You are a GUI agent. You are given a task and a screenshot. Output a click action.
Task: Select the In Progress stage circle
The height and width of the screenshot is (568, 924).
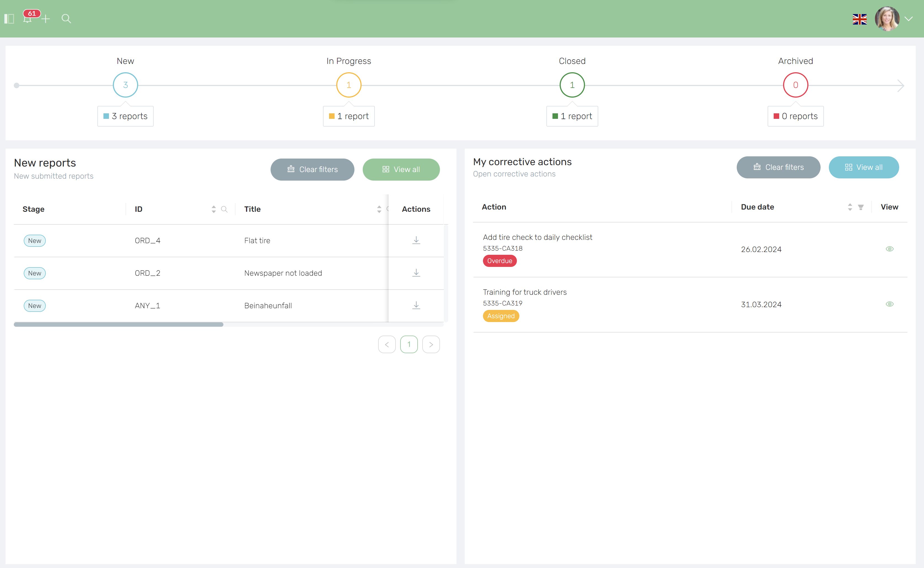(349, 85)
